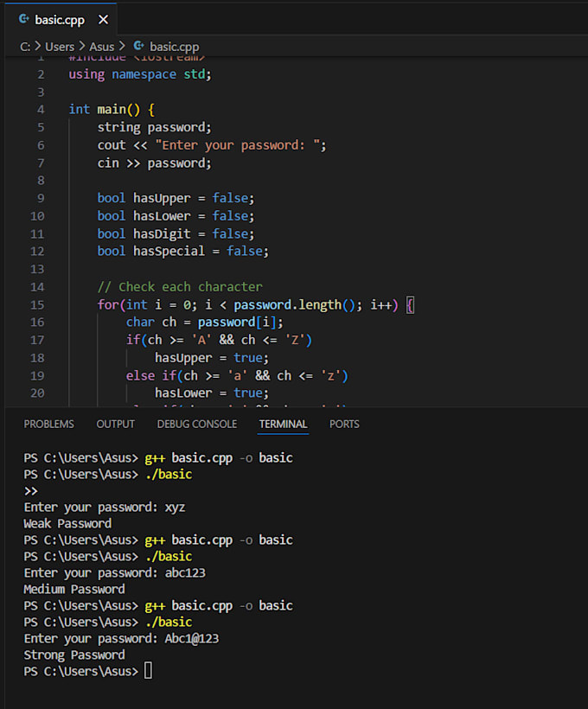This screenshot has height=709, width=588.
Task: Click the ">>" continuation prompt in terminal
Action: click(x=31, y=491)
